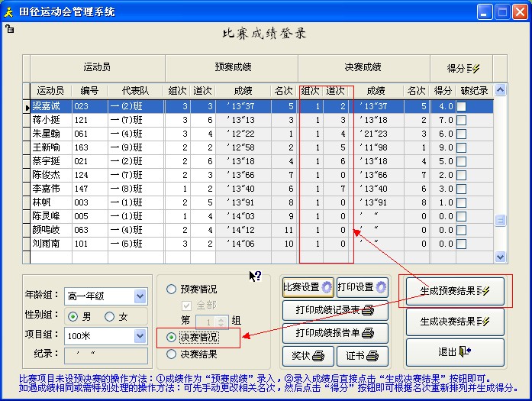Click 打印成绩记录表 button

(335, 310)
